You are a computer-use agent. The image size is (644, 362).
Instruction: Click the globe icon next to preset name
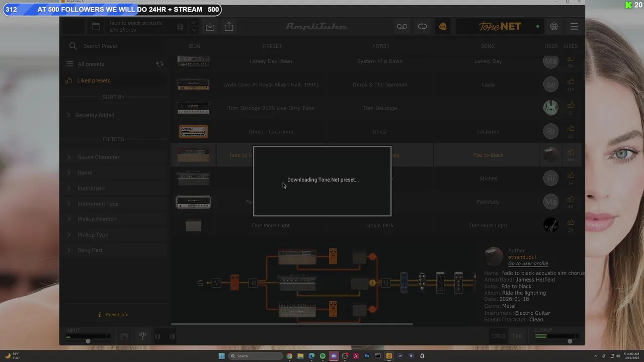[180, 27]
